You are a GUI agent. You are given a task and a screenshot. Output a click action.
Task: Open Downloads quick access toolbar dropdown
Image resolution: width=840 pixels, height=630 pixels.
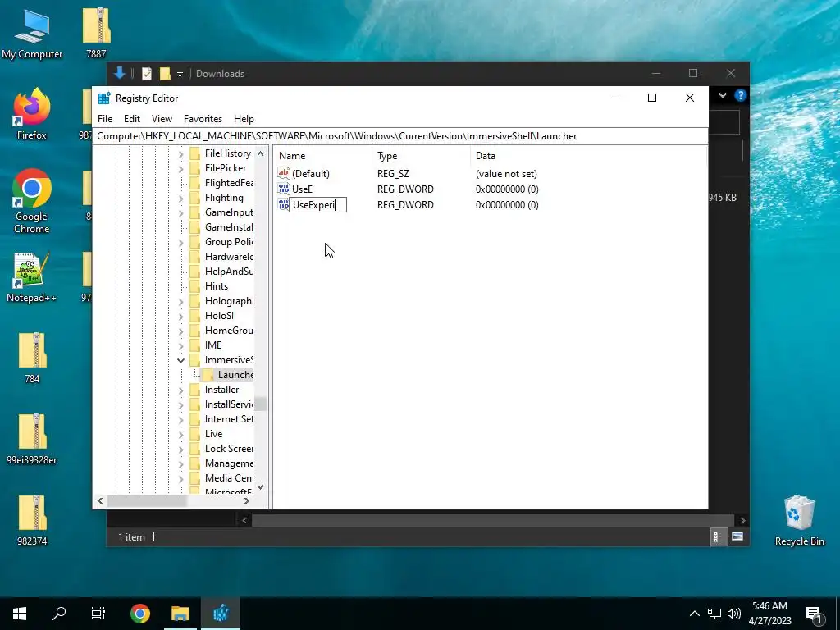pos(180,75)
